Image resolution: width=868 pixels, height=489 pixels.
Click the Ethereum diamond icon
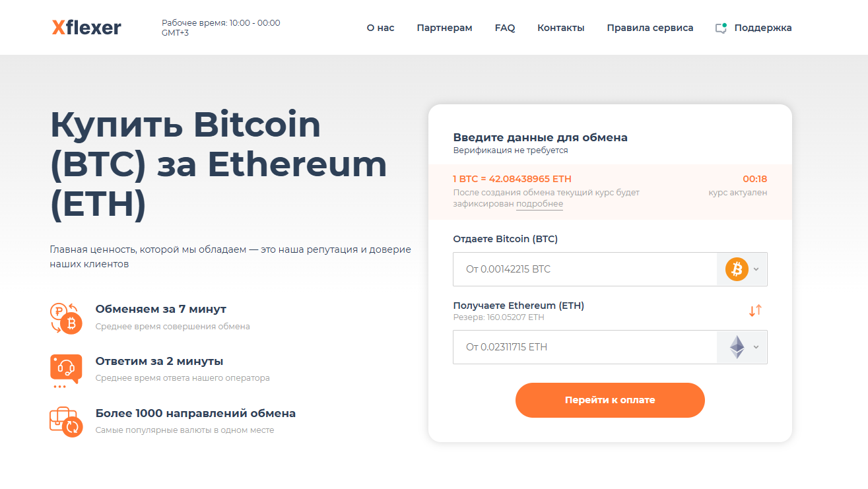coord(737,347)
